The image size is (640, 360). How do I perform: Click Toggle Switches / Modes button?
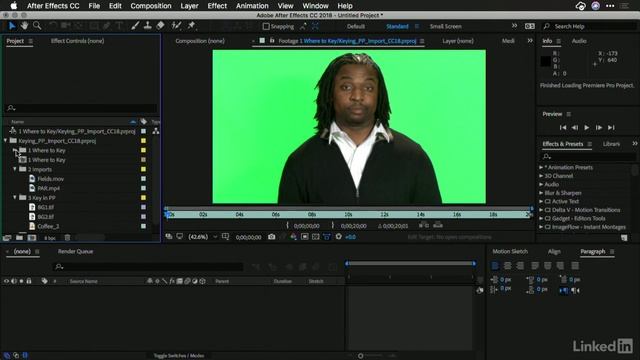coord(179,356)
